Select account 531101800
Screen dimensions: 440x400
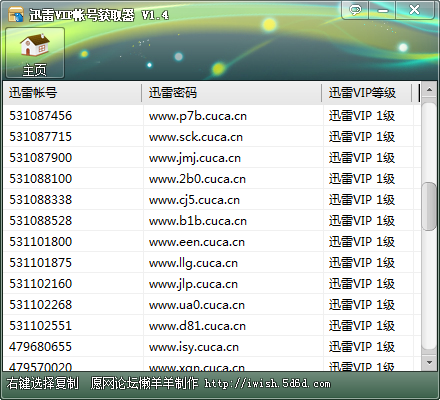pyautogui.click(x=41, y=242)
